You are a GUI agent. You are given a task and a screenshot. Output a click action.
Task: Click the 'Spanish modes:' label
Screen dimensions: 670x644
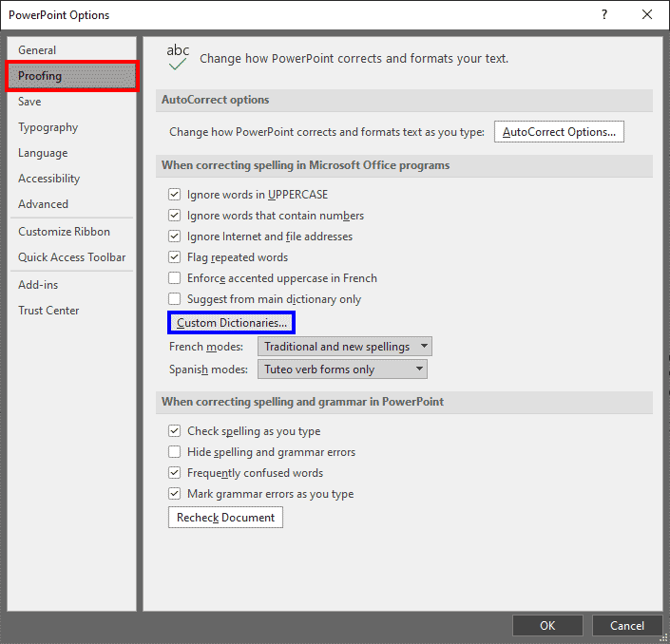(x=208, y=369)
